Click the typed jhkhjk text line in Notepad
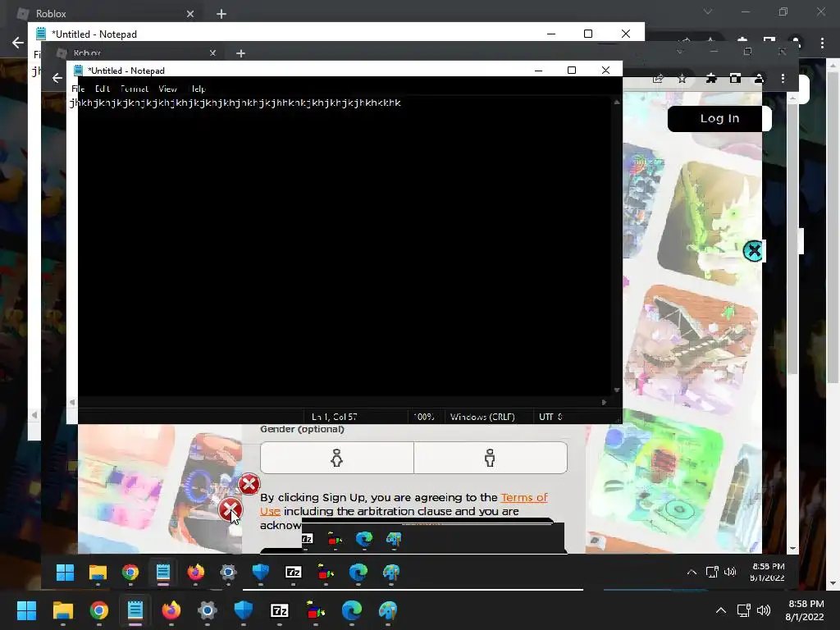Image resolution: width=840 pixels, height=630 pixels. pyautogui.click(x=235, y=103)
